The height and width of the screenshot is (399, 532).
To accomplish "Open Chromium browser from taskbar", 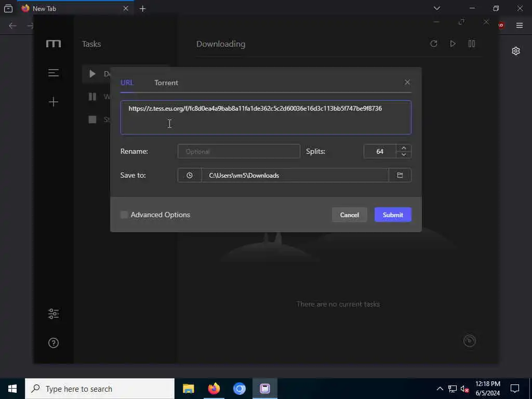I will tap(239, 389).
